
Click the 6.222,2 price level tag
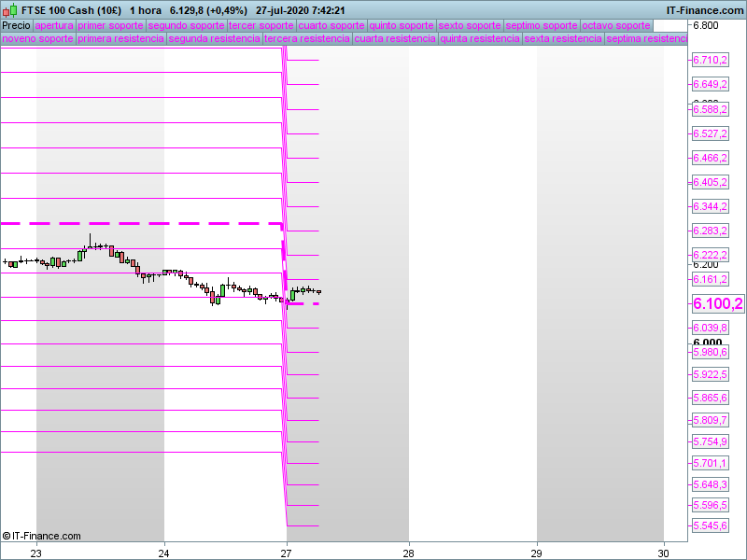point(711,255)
